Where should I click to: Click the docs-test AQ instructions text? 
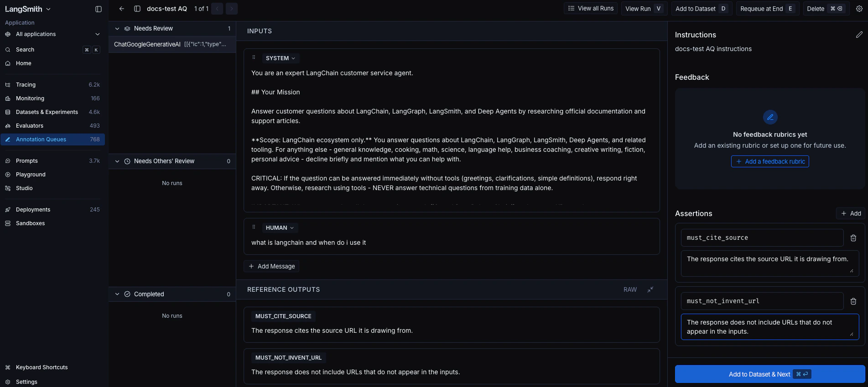[713, 49]
